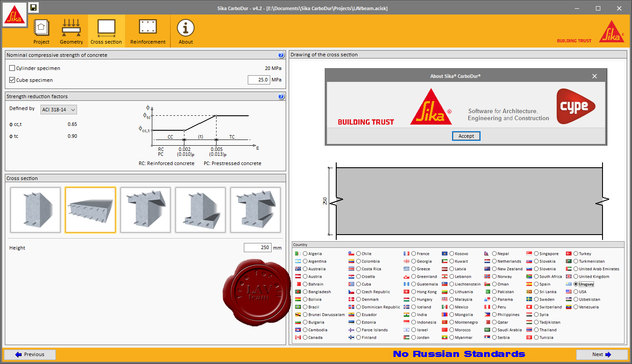
Task: Click the Colombia flag icon
Action: [351, 261]
